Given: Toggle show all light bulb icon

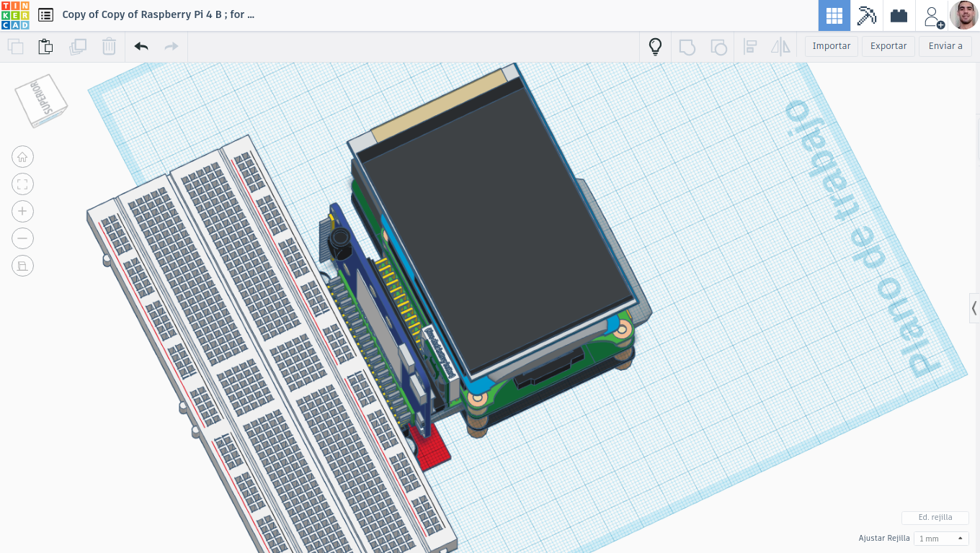Looking at the screenshot, I should 655,47.
